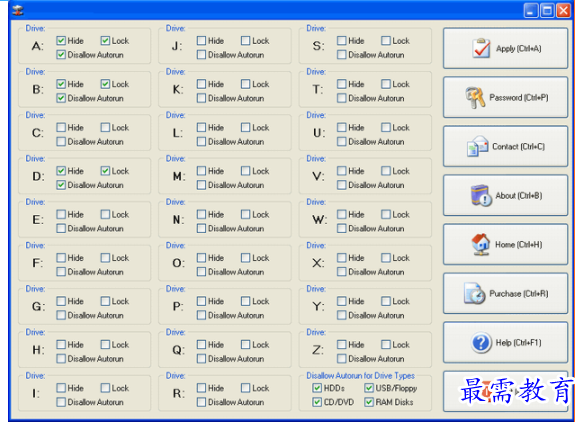The height and width of the screenshot is (422, 582).
Task: Minimize the window from the title bar
Action: point(531,10)
